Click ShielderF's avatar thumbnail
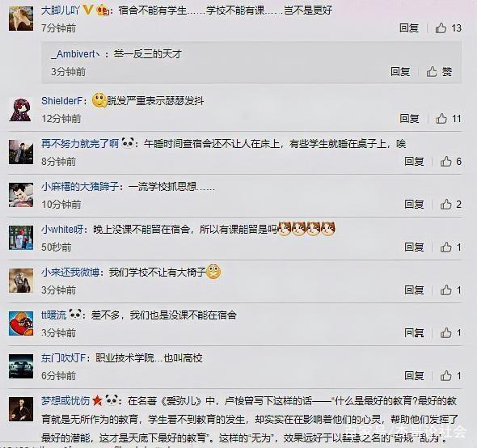 tap(21, 109)
